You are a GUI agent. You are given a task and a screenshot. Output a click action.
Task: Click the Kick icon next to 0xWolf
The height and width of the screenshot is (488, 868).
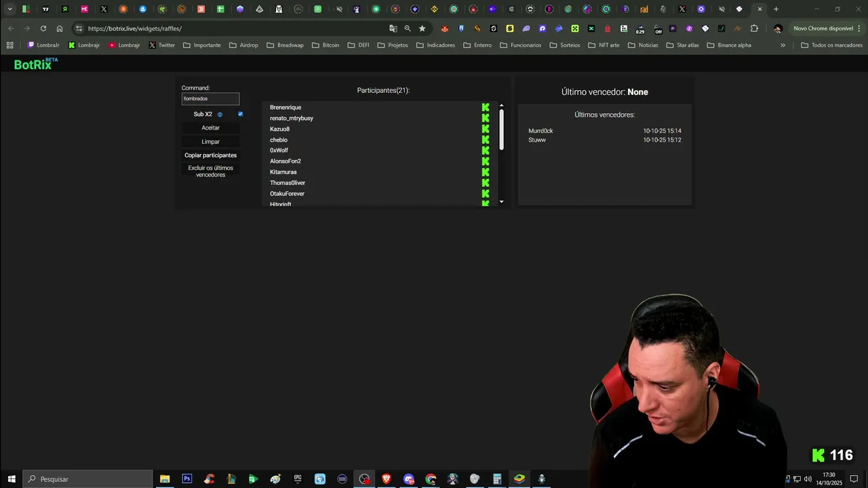click(x=486, y=150)
